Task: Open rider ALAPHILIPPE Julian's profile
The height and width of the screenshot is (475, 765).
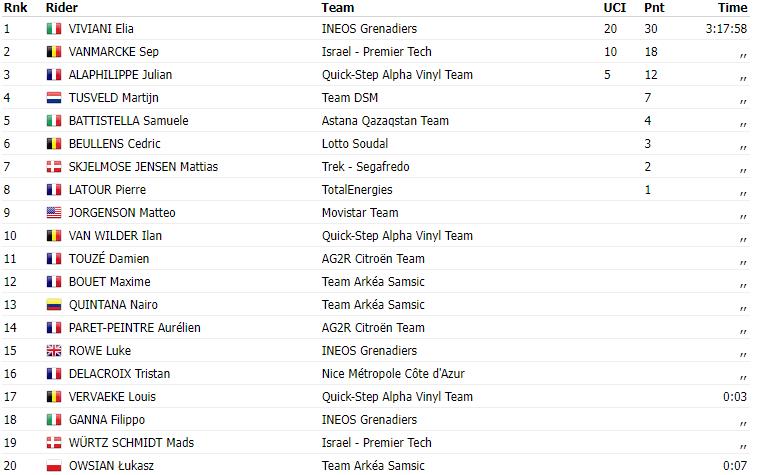Action: click(120, 75)
